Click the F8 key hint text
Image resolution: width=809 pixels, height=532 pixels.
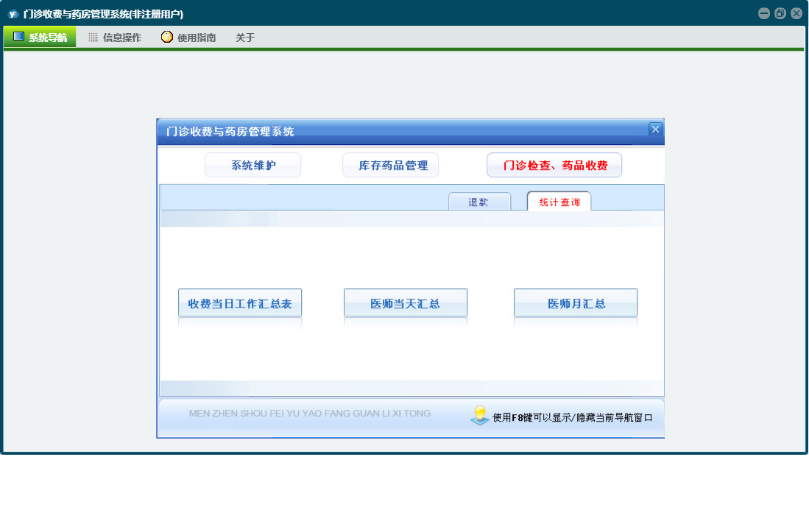tap(573, 417)
